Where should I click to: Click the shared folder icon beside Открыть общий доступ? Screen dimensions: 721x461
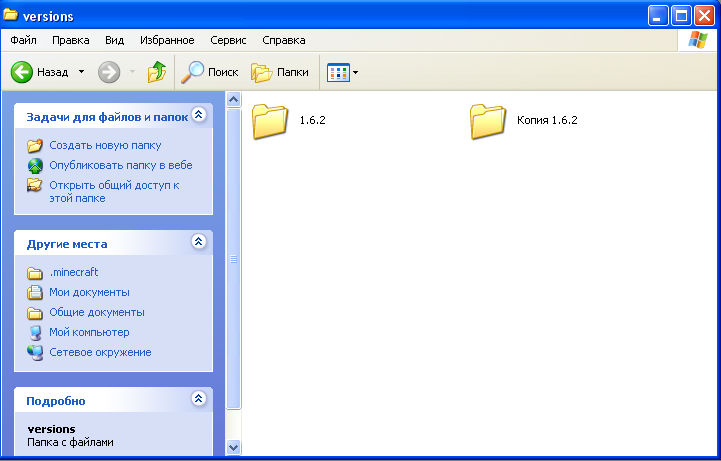click(x=34, y=185)
